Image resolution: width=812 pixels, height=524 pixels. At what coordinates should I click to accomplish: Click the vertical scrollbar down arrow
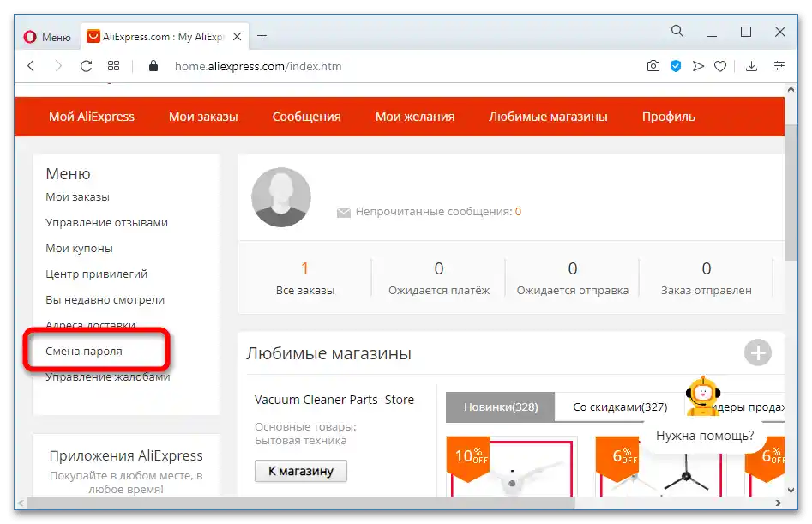click(791, 490)
